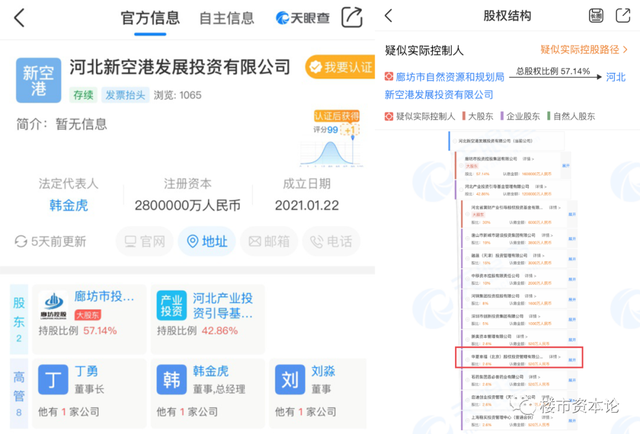Open legal representative 韩金虎 link
640x434 pixels.
tap(69, 205)
